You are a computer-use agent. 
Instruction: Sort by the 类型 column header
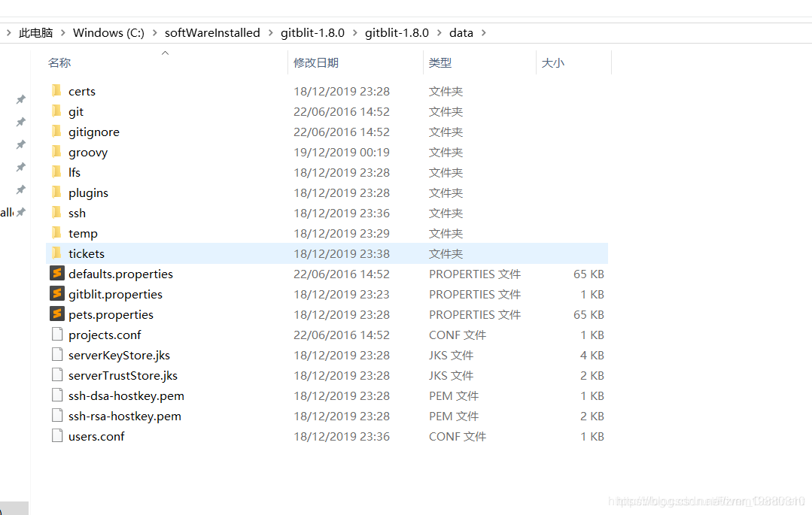click(x=440, y=63)
